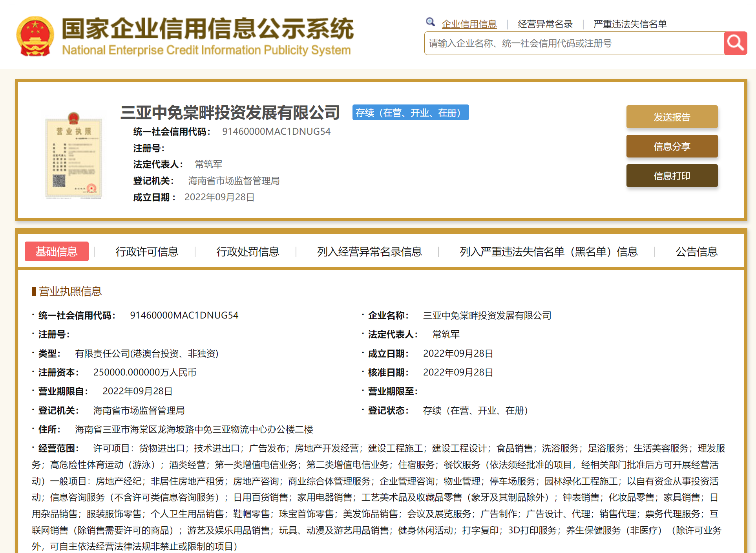The width and height of the screenshot is (756, 553).
Task: Switch to 公告信息 tab
Action: (696, 251)
